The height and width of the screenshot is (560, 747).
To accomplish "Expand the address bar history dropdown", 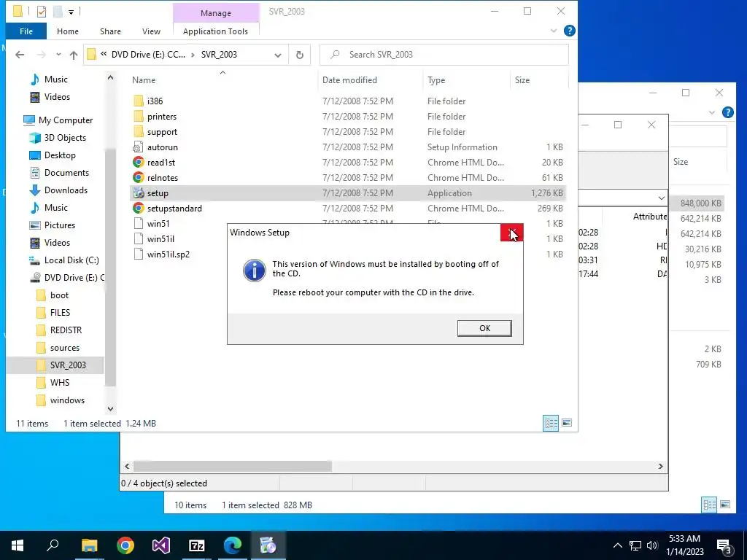I will 278,55.
